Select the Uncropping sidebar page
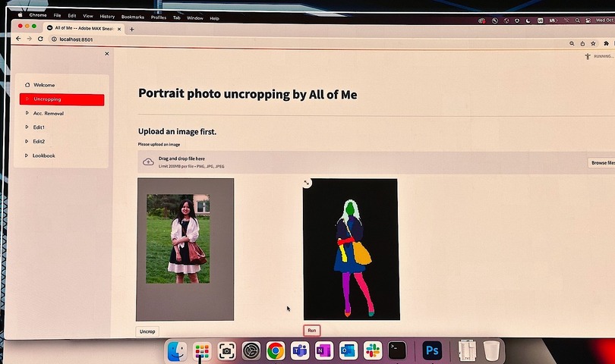This screenshot has height=364, width=615. [x=62, y=99]
